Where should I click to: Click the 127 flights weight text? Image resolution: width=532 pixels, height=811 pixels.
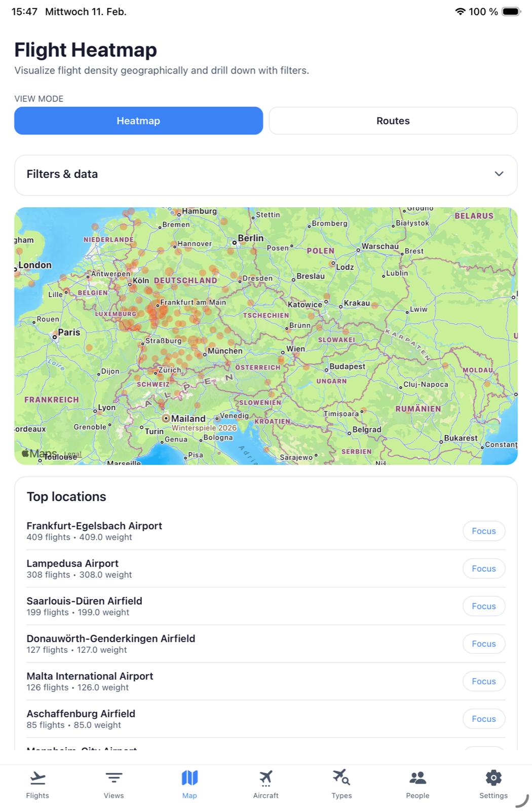point(77,650)
